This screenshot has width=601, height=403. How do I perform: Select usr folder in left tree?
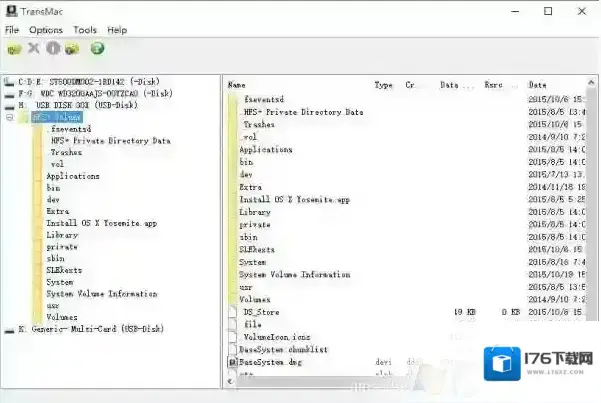(53, 306)
